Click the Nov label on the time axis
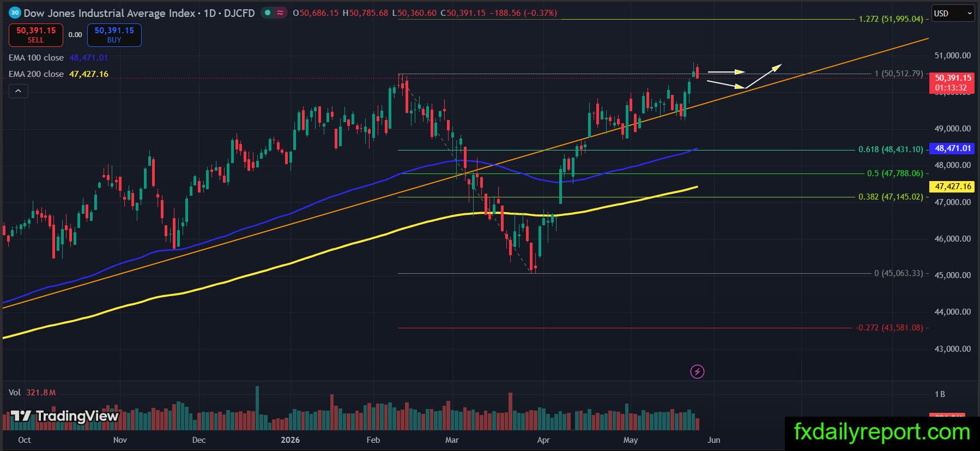Screen dimensions: 980x451 coord(120,440)
